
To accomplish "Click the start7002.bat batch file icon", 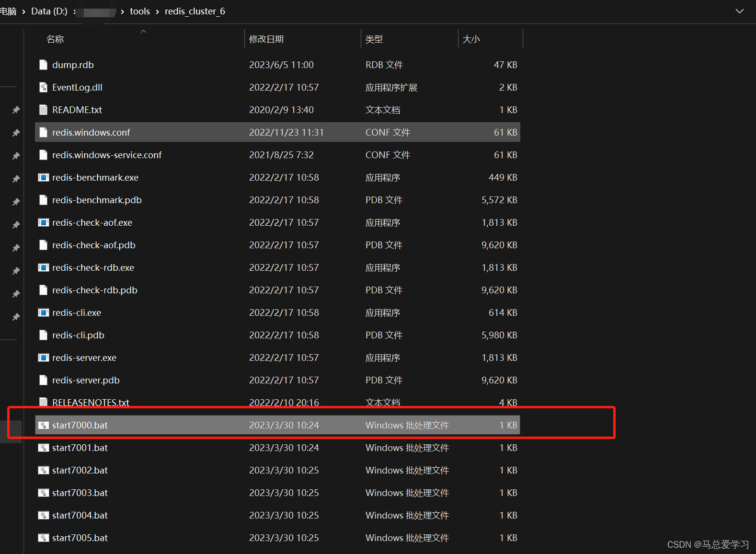I will (x=43, y=470).
